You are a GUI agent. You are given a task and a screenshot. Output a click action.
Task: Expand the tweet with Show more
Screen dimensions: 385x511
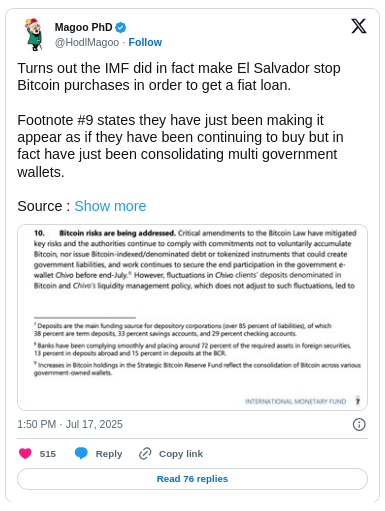pos(110,206)
